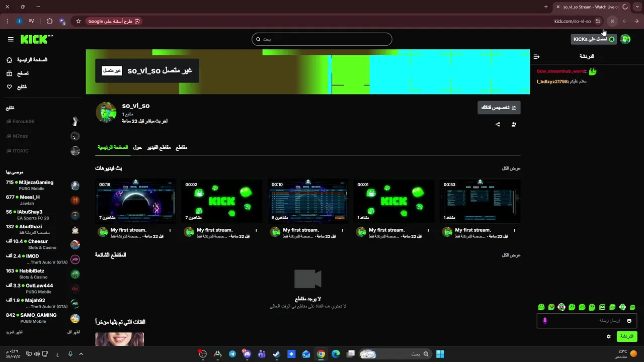Open the so_vl_so channel avatar
The height and width of the screenshot is (362, 644).
[x=106, y=113]
